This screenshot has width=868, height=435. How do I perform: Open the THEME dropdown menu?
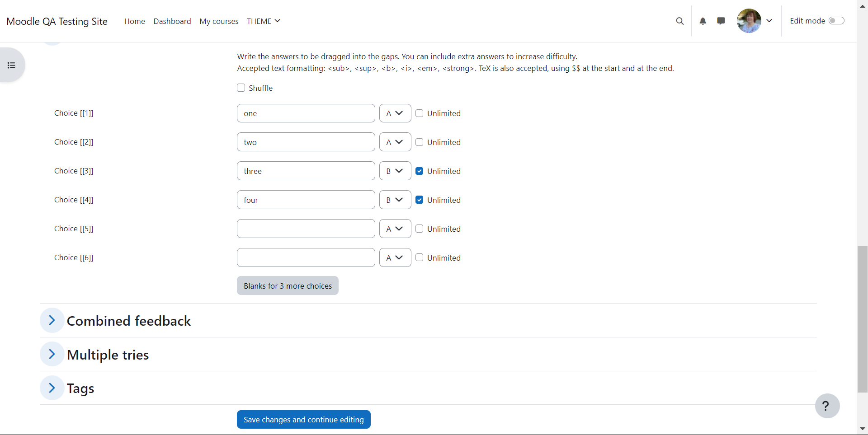click(x=264, y=21)
